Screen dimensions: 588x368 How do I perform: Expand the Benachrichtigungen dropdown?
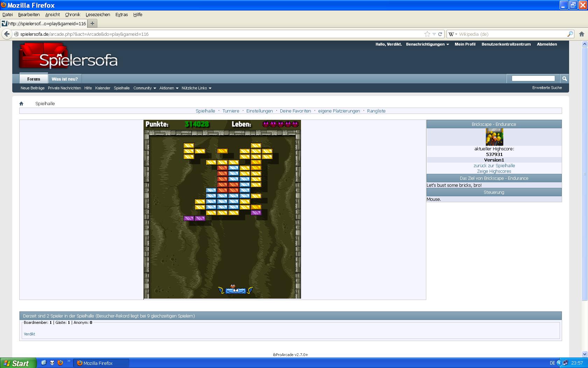click(x=427, y=44)
